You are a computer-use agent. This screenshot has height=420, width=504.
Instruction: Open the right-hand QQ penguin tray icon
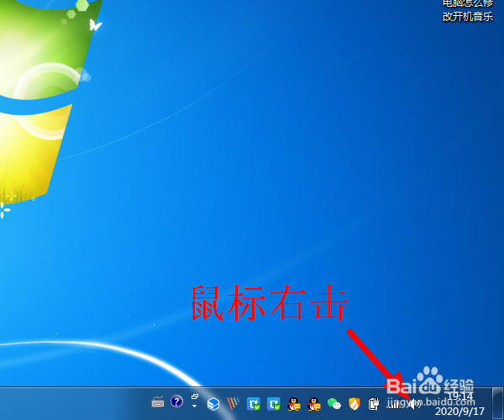(313, 404)
